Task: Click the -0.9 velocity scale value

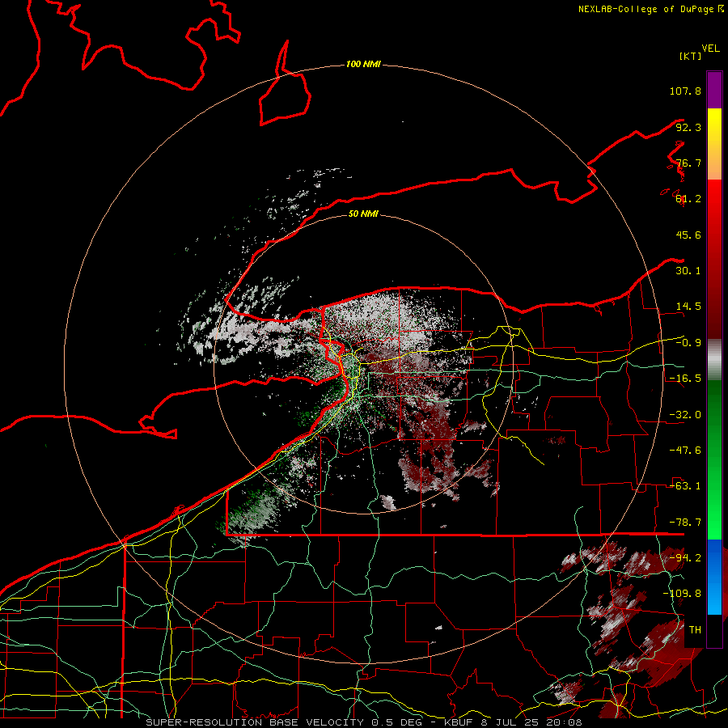Action: [x=688, y=343]
